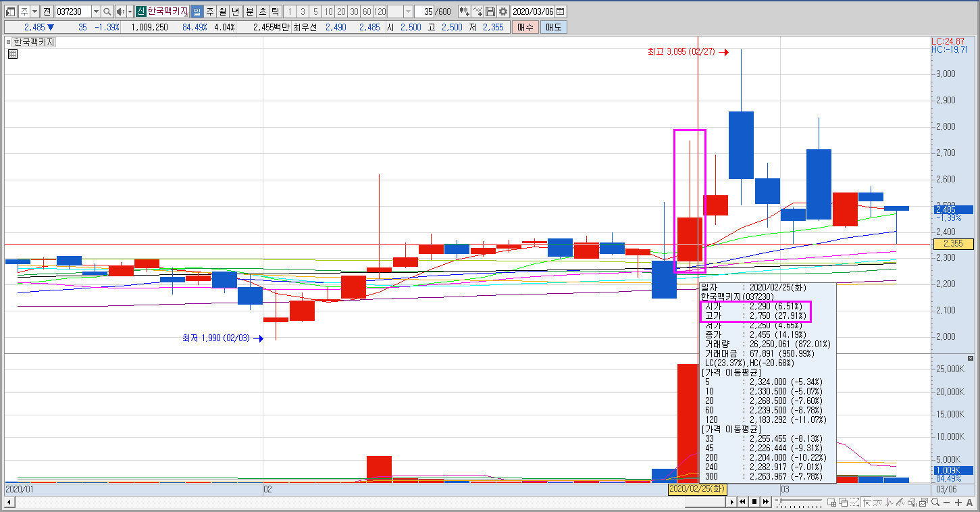Click the rewind button in playback controls
980x512 pixels.
coord(742,502)
